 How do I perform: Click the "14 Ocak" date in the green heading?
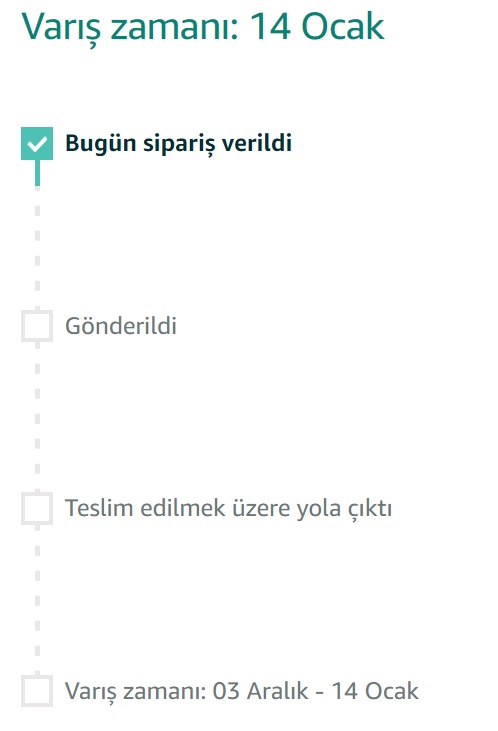(317, 27)
